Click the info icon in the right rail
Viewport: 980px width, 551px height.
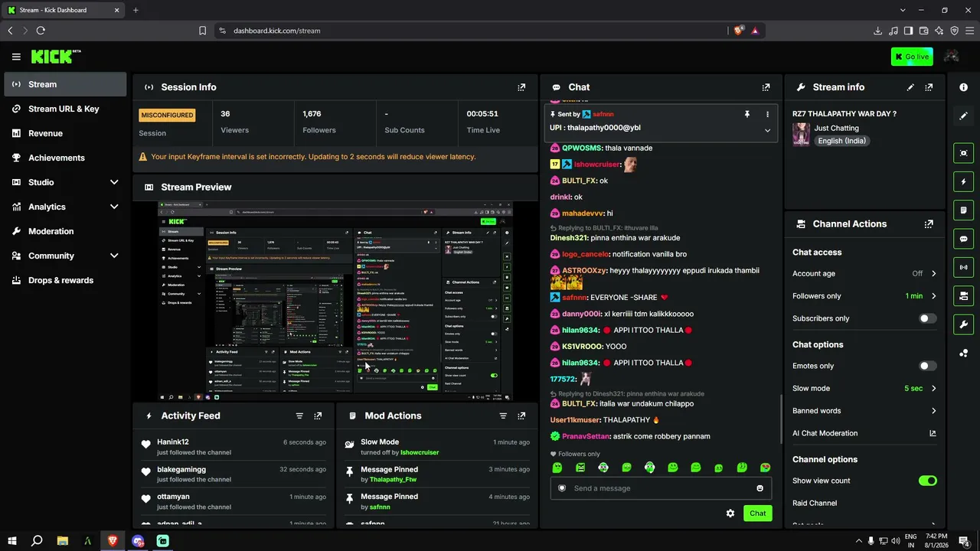click(x=963, y=87)
